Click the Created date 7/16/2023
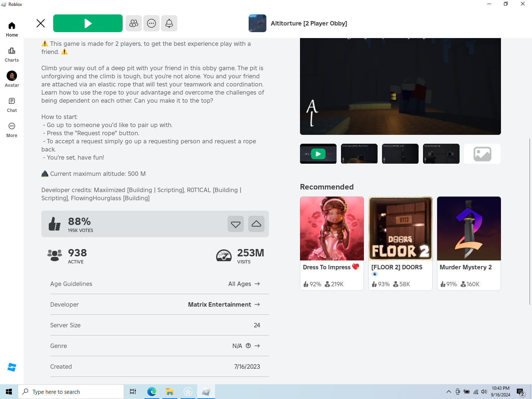The image size is (532, 399). (x=247, y=366)
